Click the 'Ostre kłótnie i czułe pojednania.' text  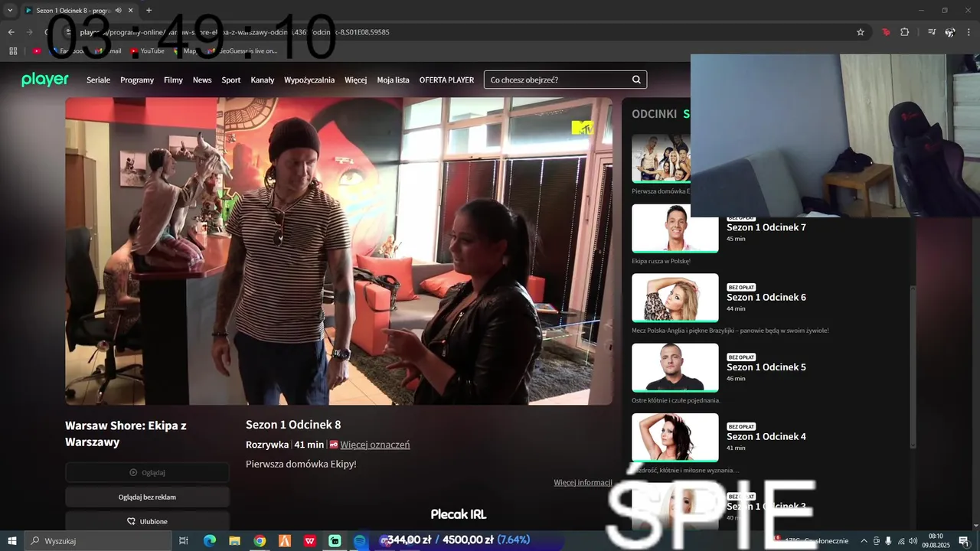(x=676, y=400)
